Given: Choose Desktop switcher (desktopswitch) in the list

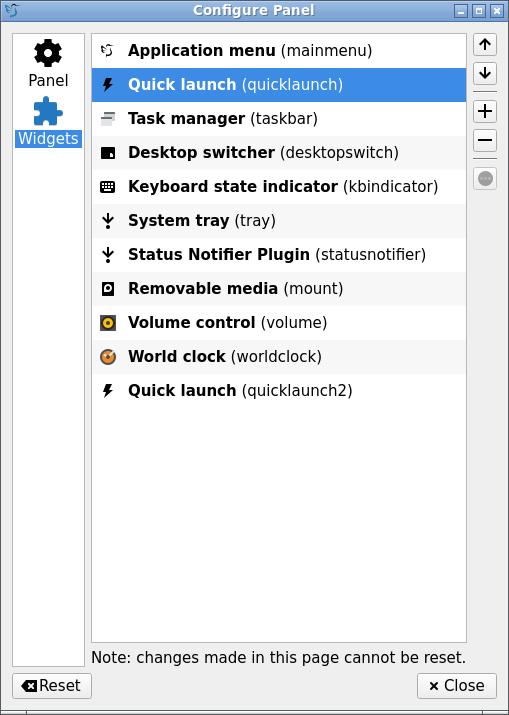Looking at the screenshot, I should click(279, 153).
